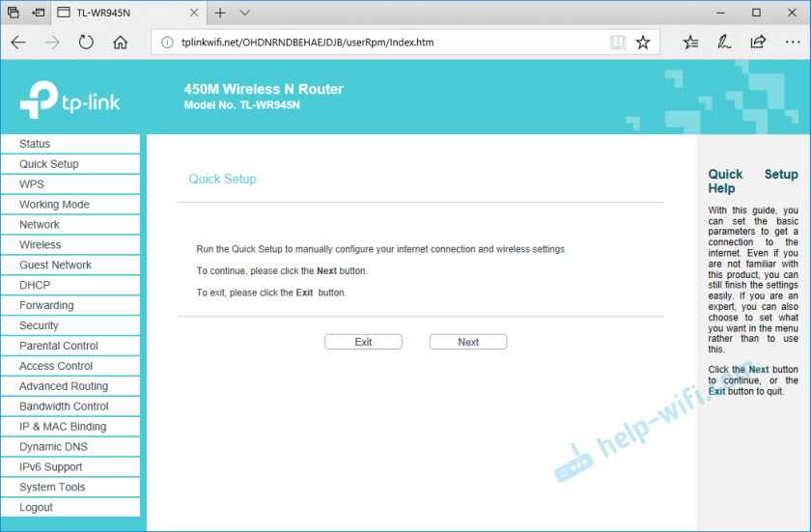Click the share page icon
This screenshot has width=811, height=532.
point(758,42)
